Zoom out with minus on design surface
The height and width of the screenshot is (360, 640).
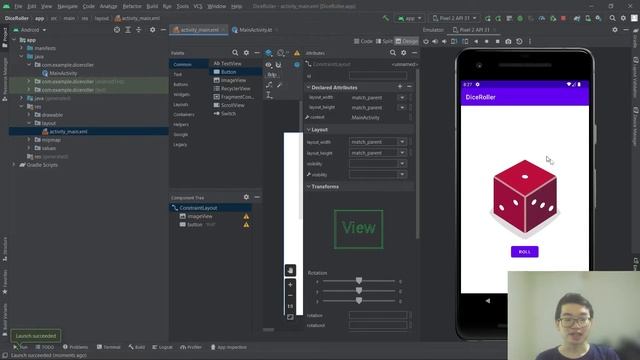tap(290, 295)
